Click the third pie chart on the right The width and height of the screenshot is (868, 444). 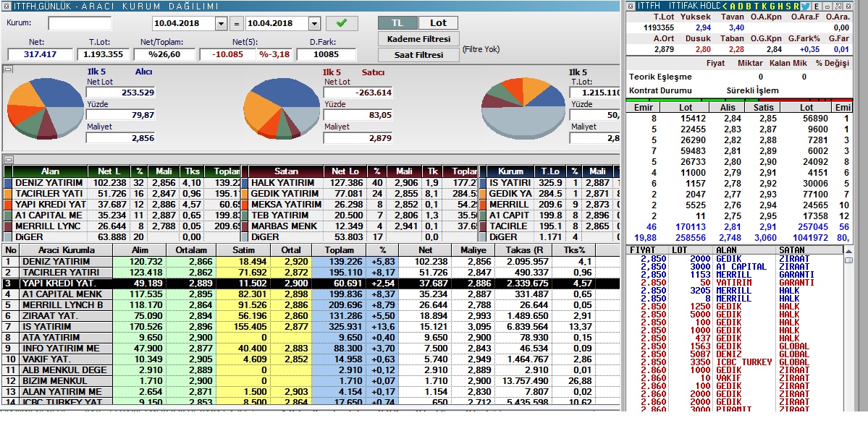tap(523, 107)
